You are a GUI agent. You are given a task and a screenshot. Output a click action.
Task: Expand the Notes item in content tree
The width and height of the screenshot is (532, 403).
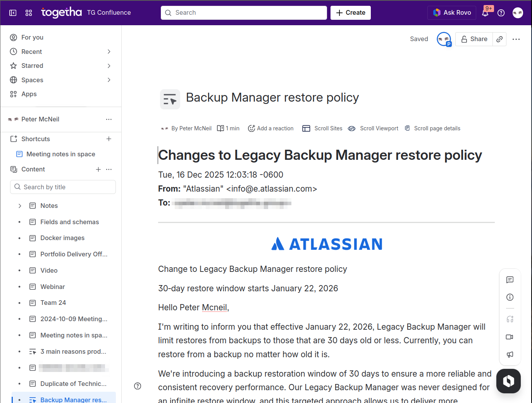pos(20,206)
